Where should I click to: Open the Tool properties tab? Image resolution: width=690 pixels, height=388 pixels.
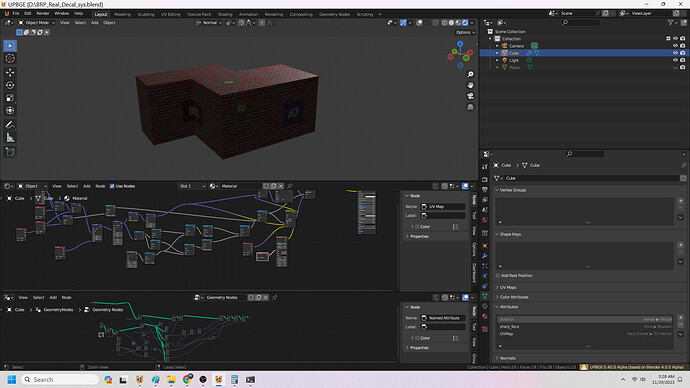(484, 167)
